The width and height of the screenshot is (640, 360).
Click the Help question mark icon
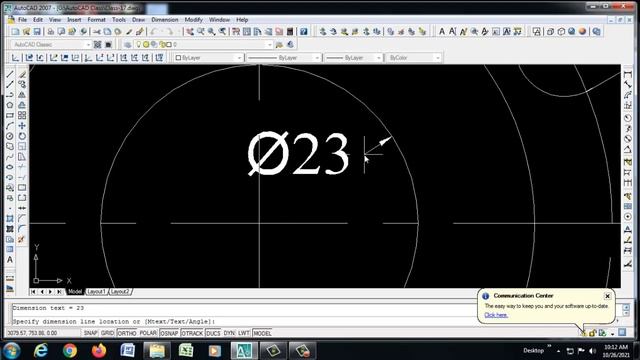304,31
